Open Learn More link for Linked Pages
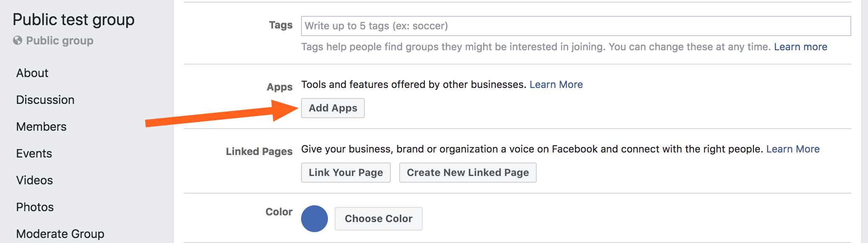 793,149
